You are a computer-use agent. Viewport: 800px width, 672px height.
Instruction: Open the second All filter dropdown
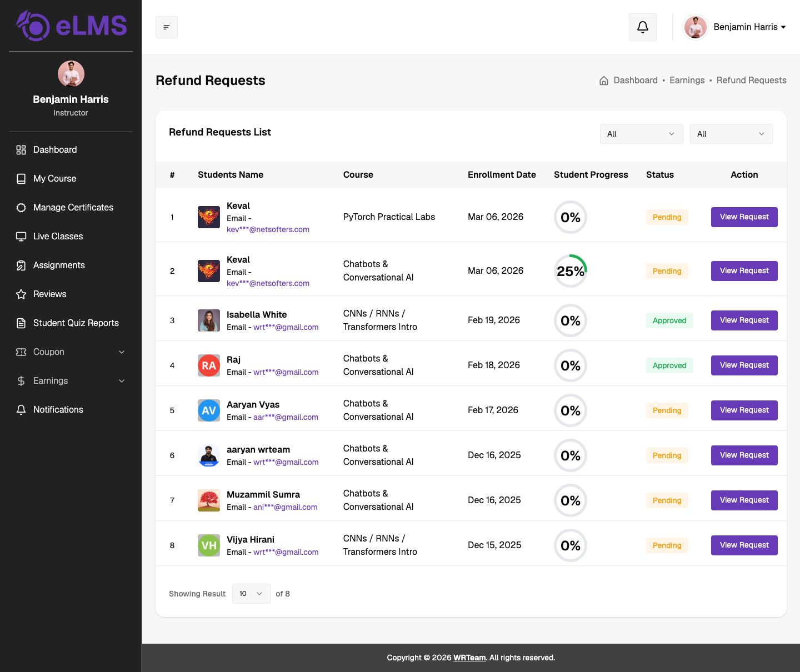[732, 134]
